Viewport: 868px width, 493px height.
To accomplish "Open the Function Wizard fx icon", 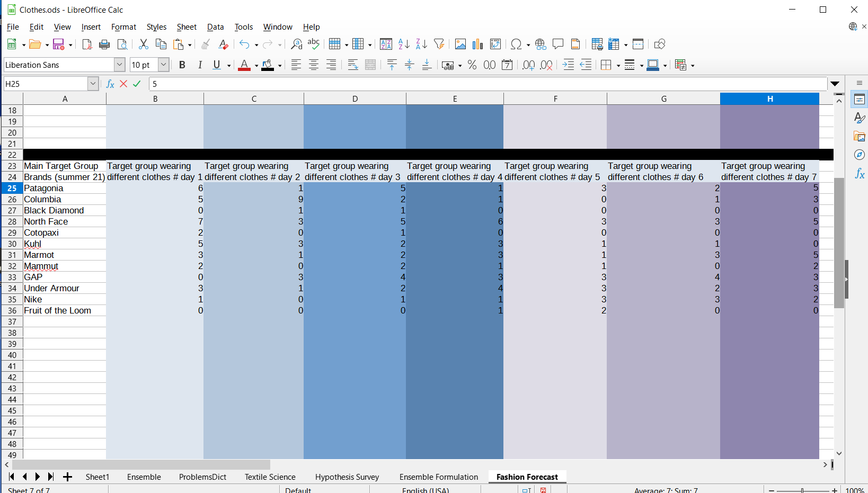I will [x=110, y=84].
